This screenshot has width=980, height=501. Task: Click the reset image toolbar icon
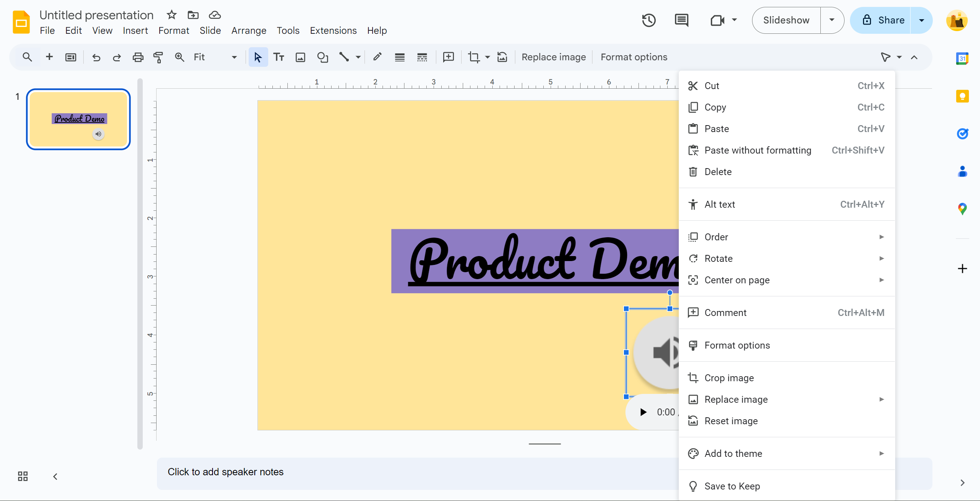(x=502, y=57)
